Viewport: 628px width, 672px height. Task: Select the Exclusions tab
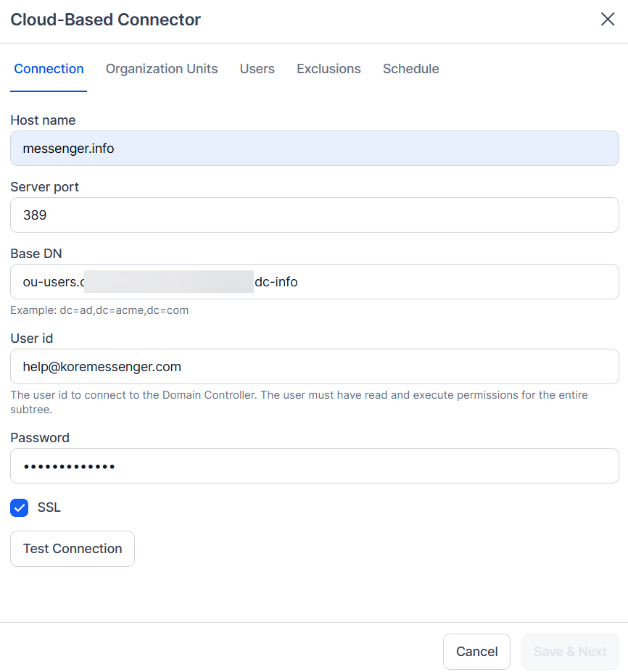329,69
